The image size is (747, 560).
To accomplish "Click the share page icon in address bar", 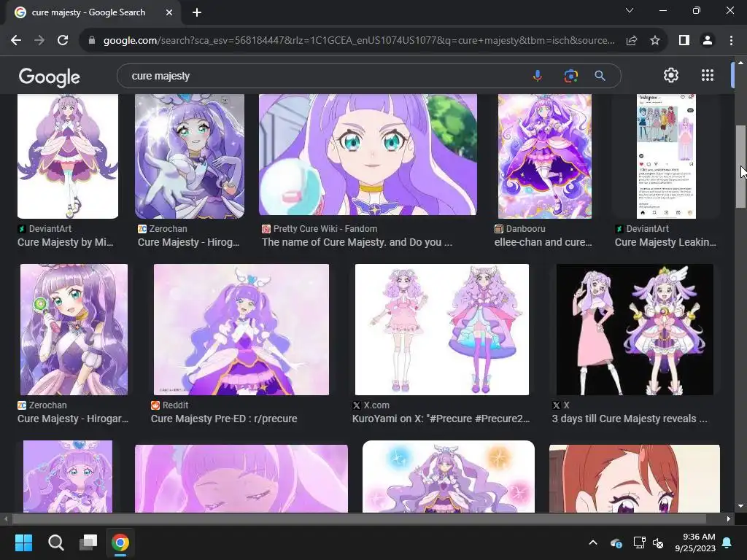I will coord(632,41).
